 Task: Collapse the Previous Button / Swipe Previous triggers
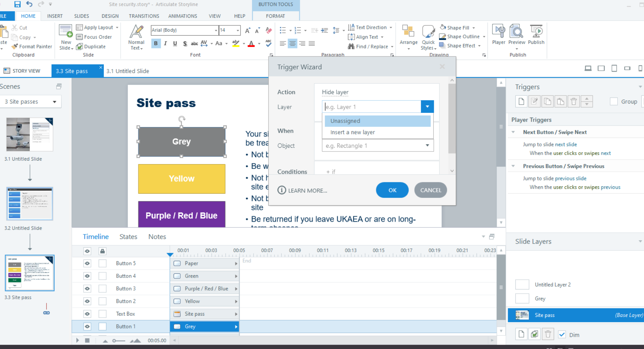click(513, 166)
